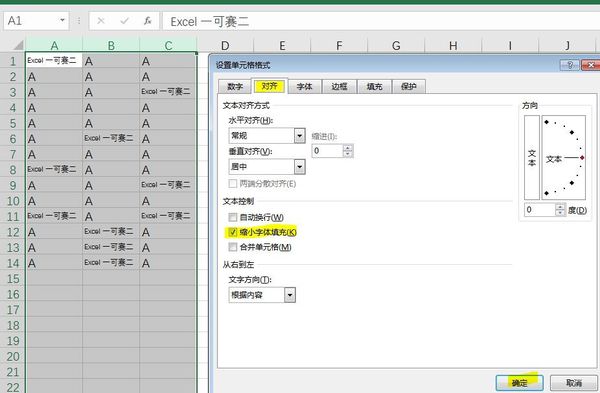The height and width of the screenshot is (393, 600).
Task: Select column F header
Action: 339,46
